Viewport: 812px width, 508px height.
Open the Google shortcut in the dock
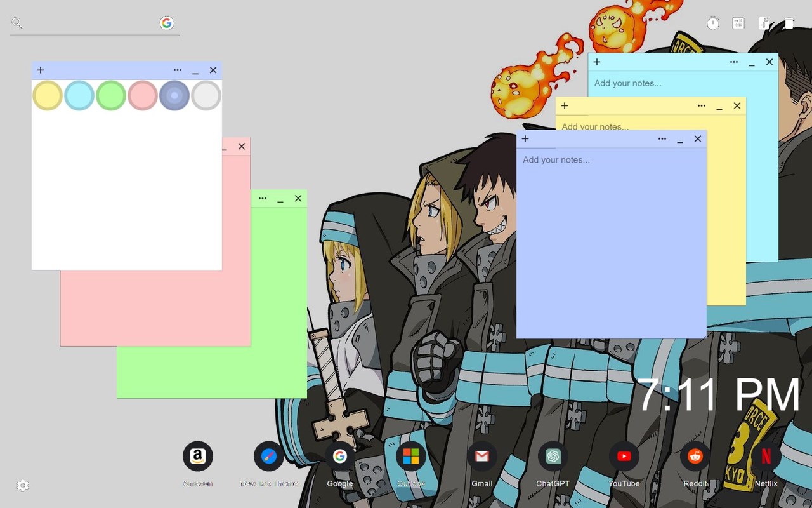(x=340, y=456)
